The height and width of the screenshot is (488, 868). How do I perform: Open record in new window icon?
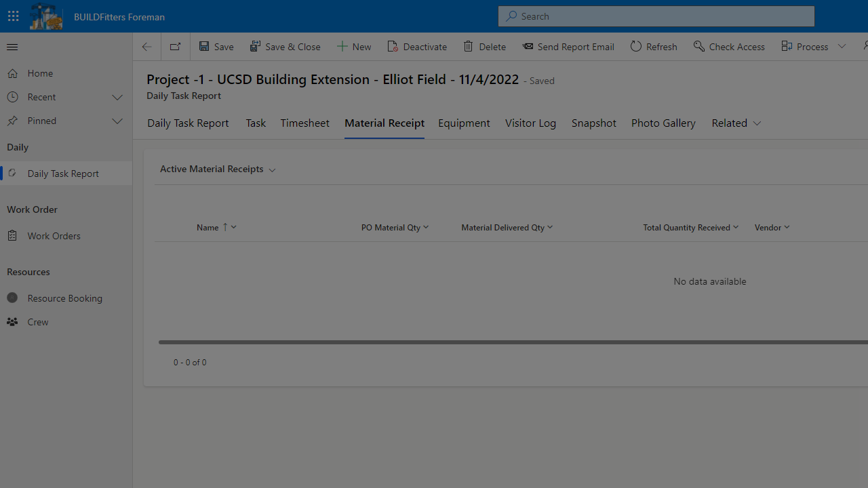coord(176,47)
